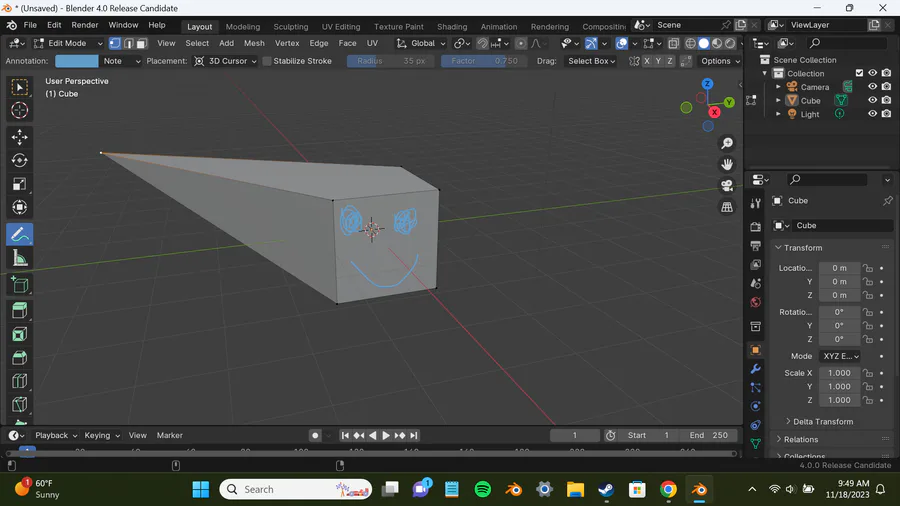Click the Playback button in timeline

pos(55,435)
